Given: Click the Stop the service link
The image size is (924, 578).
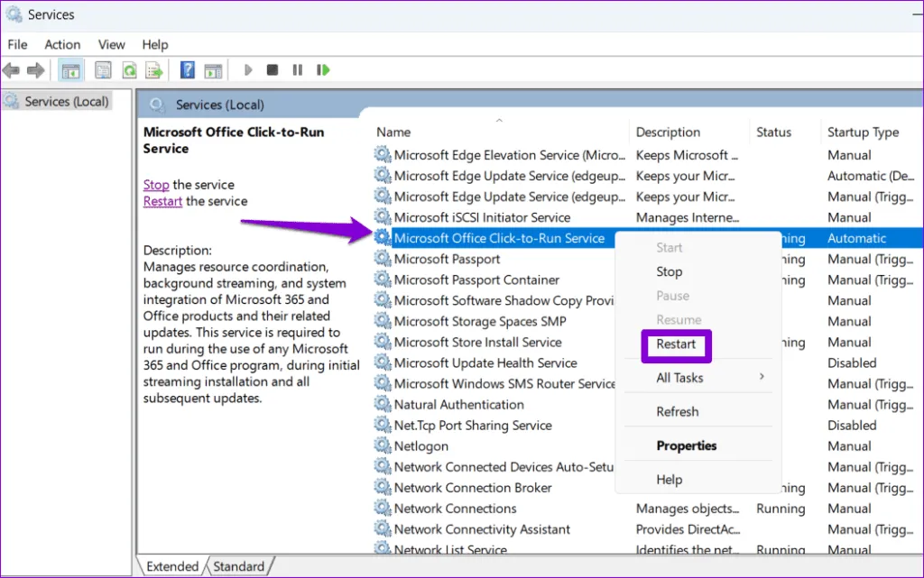Looking at the screenshot, I should click(x=156, y=185).
